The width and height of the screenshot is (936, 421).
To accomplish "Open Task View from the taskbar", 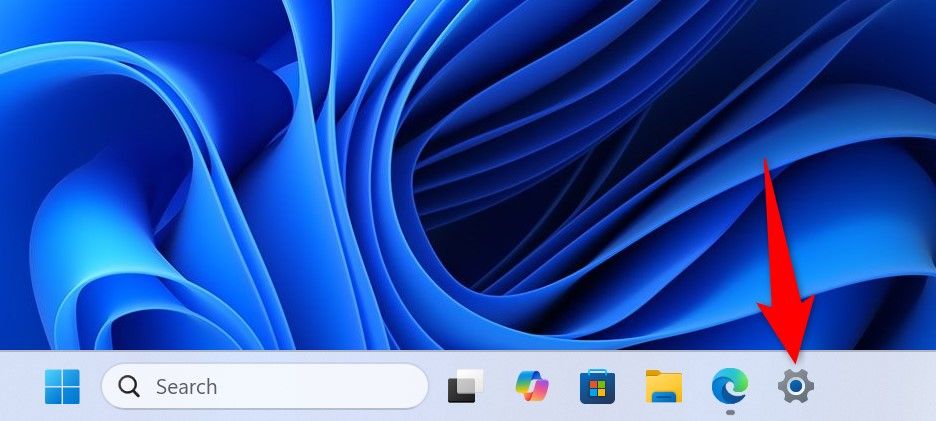I will [x=466, y=386].
